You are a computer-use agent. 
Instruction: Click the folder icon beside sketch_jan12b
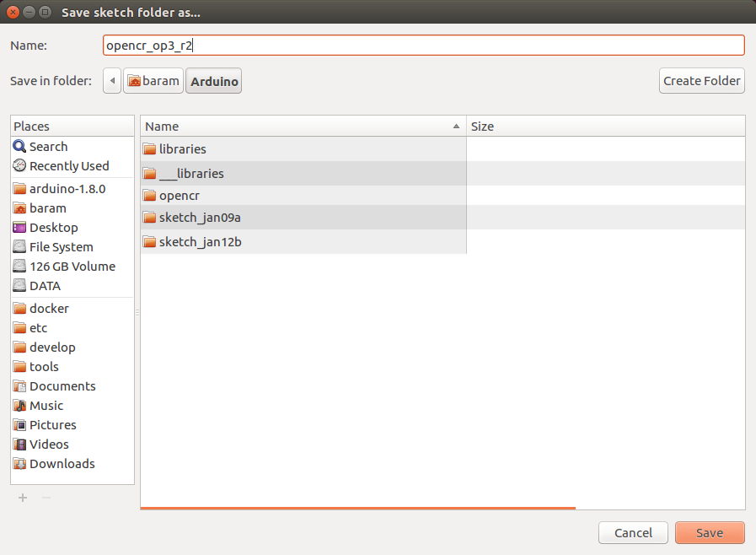click(x=149, y=241)
